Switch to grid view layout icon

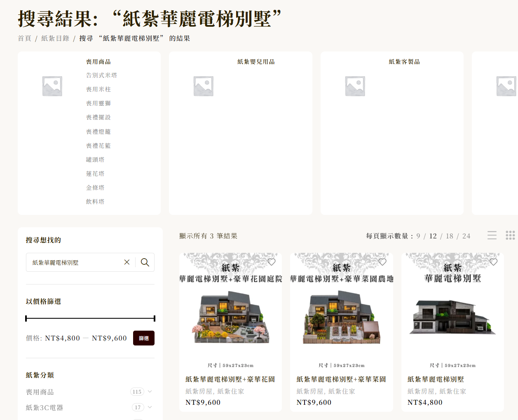click(x=510, y=235)
